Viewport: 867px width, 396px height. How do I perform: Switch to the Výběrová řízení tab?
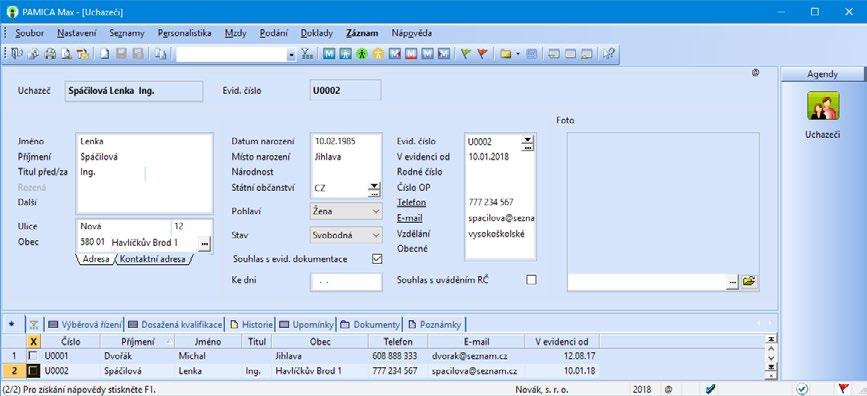85,324
